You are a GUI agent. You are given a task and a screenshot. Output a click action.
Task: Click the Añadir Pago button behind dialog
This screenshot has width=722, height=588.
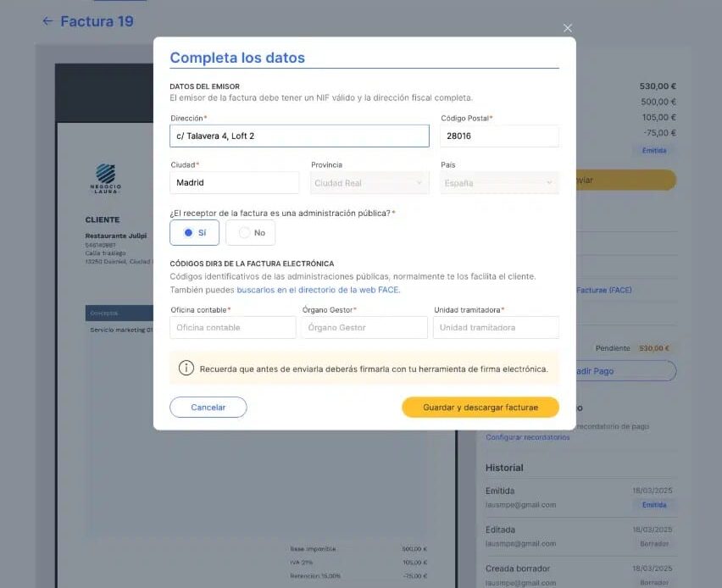[626, 370]
